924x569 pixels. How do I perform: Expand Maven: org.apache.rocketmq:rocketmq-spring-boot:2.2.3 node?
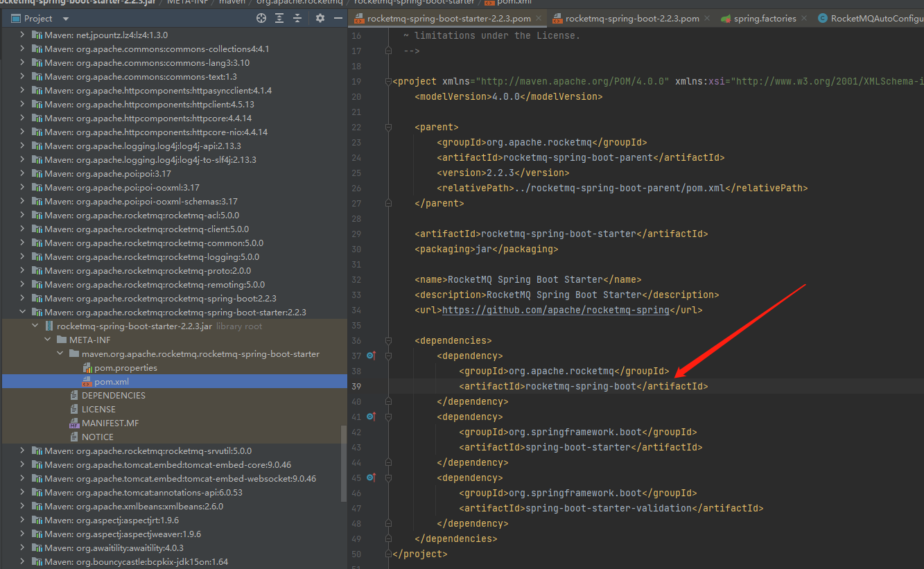coord(23,298)
